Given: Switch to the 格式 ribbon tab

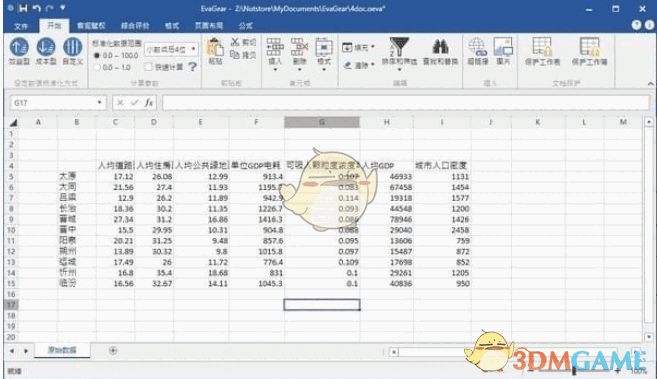Looking at the screenshot, I should point(172,26).
